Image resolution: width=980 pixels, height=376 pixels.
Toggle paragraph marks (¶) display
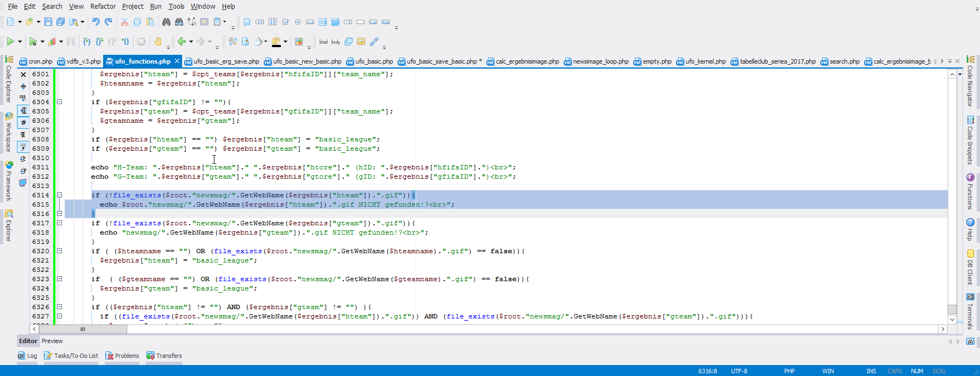coord(23,135)
